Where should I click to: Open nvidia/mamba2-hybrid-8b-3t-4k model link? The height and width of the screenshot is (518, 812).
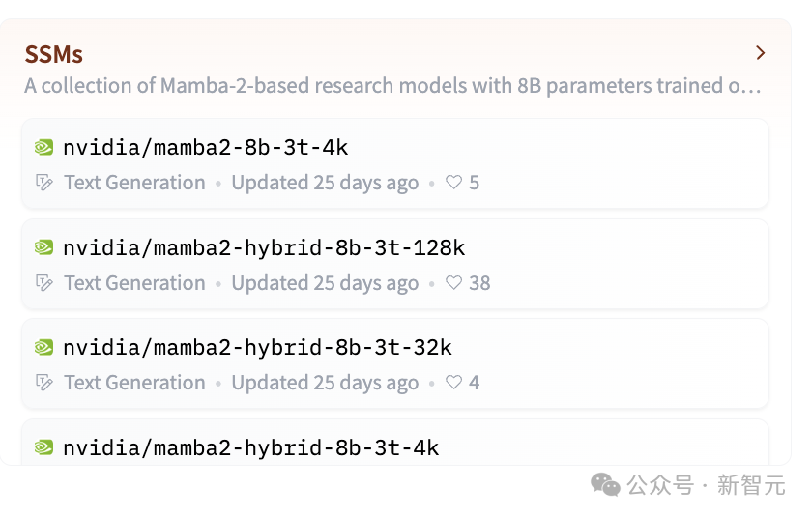(251, 447)
